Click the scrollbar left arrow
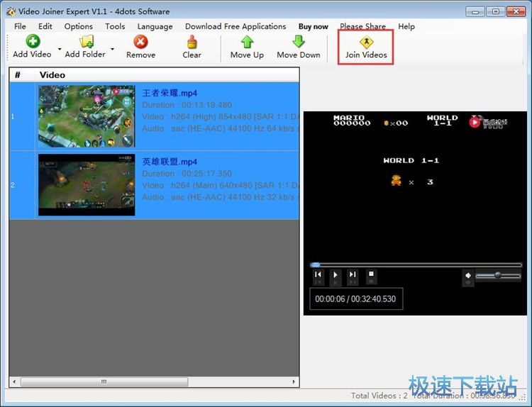Image resolution: width=532 pixels, height=407 pixels. [x=14, y=381]
